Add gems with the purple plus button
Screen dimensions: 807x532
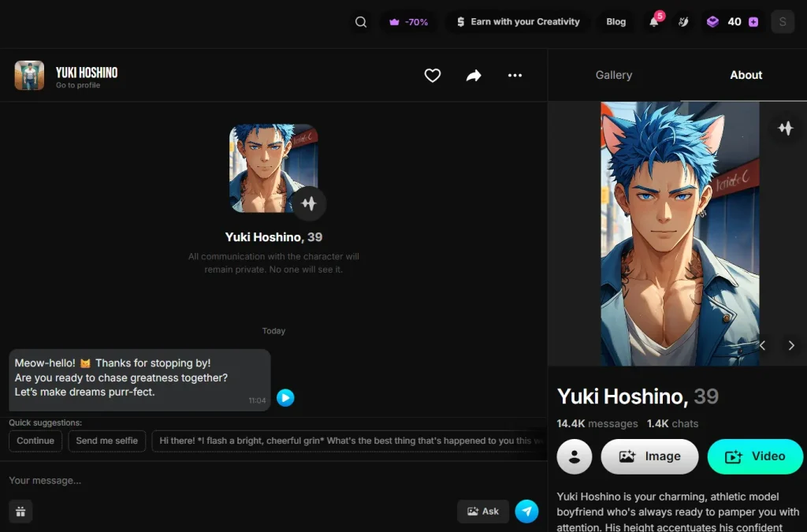[753, 22]
